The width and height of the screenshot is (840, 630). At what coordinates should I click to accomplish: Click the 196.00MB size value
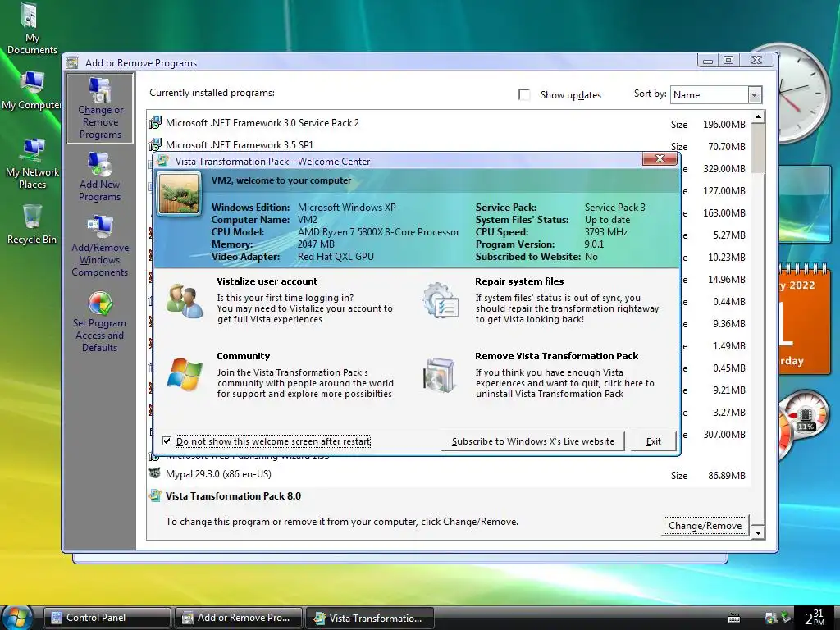click(x=724, y=125)
